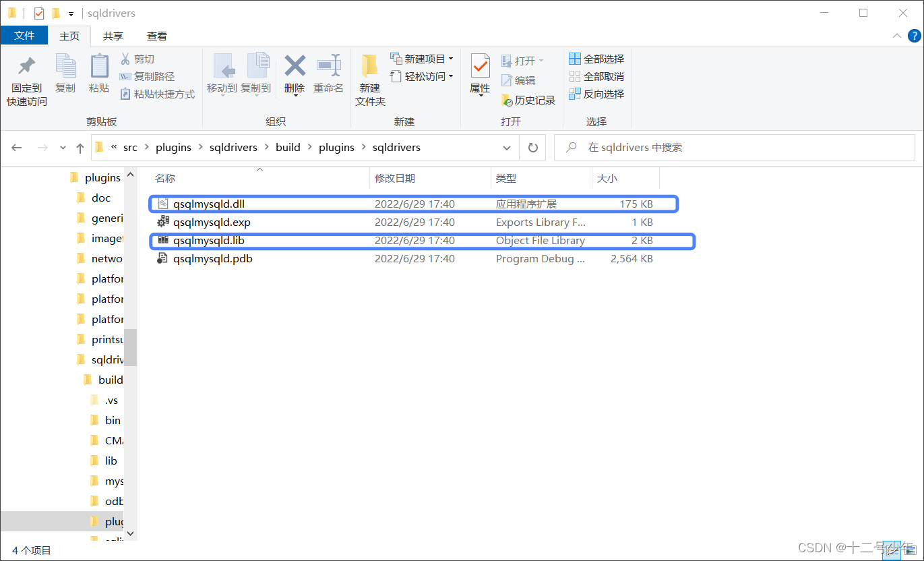Select the .vs folder in tree

(x=104, y=400)
